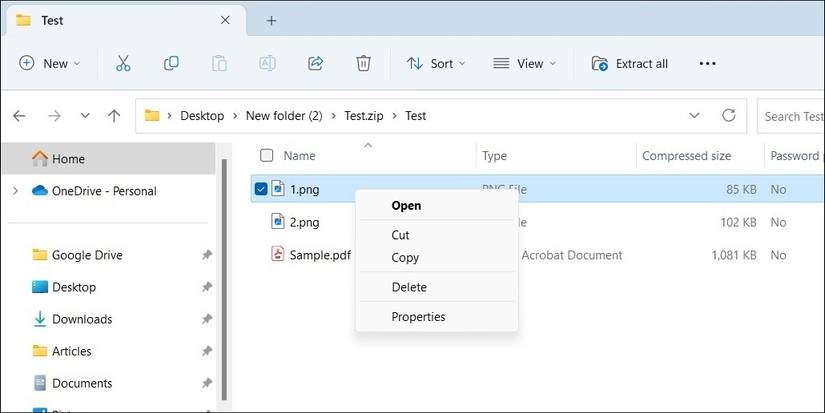The height and width of the screenshot is (413, 825).
Task: Go back with the left arrow
Action: 19,116
